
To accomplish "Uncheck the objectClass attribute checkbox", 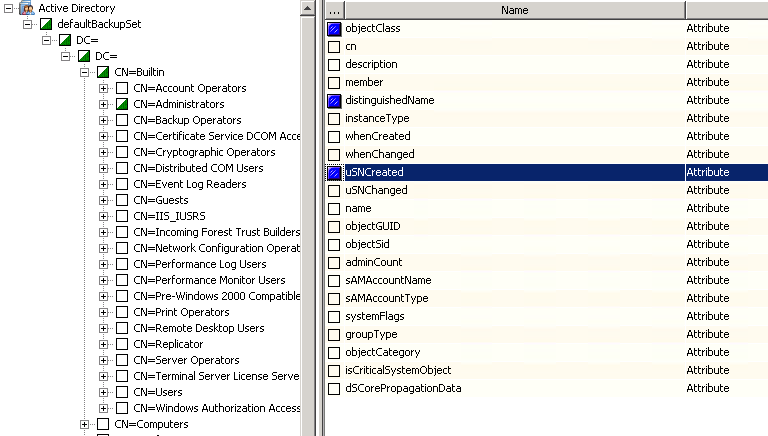I will 334,29.
